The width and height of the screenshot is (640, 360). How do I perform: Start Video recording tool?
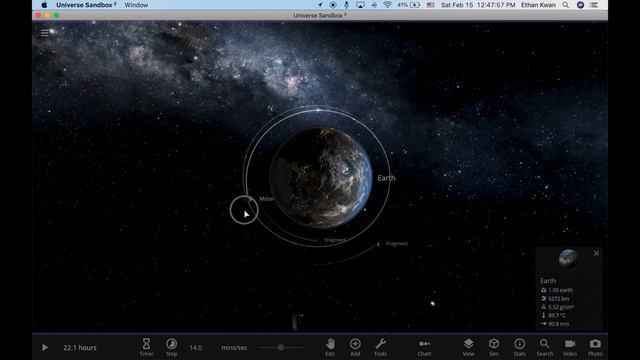point(570,347)
